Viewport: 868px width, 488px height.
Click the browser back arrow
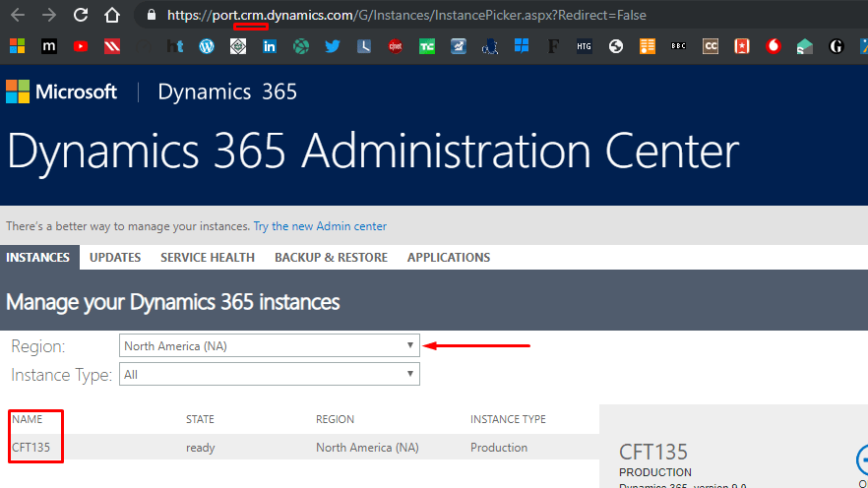tap(18, 15)
